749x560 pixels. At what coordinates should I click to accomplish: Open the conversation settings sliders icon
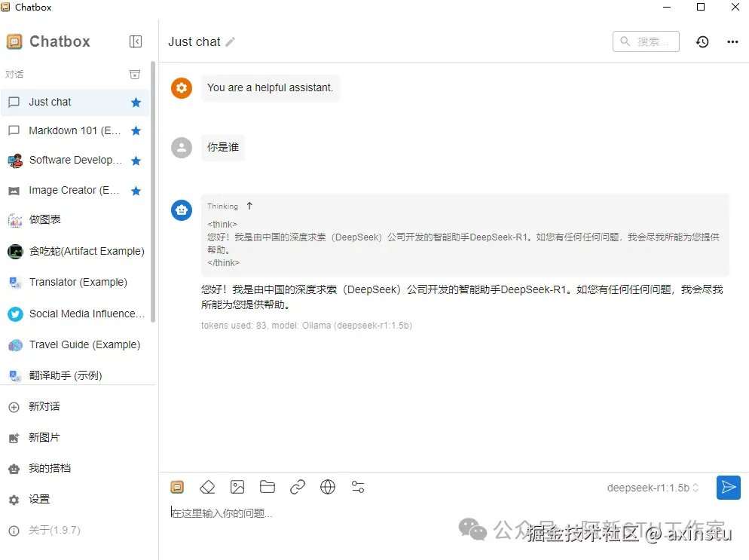point(358,487)
